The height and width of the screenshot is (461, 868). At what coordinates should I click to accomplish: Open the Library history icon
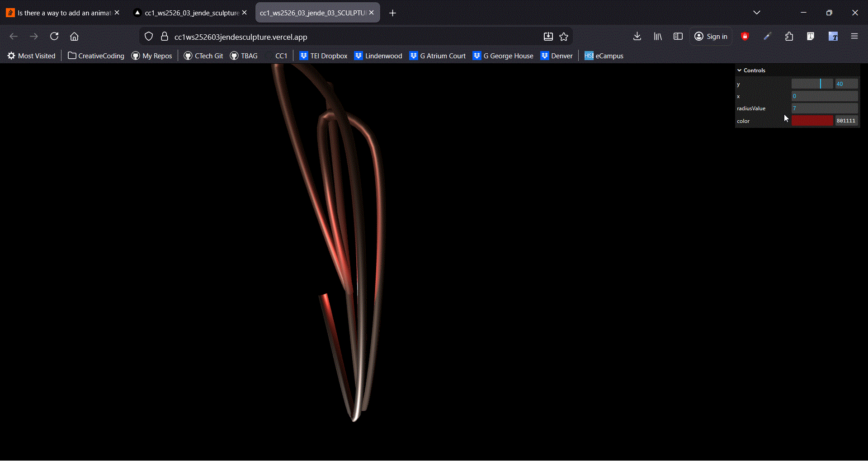[658, 37]
